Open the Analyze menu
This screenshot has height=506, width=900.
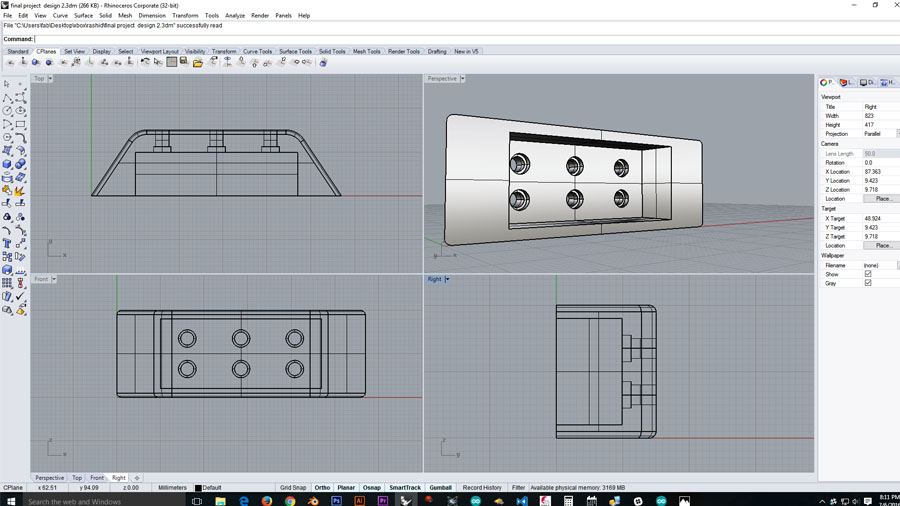tap(235, 16)
